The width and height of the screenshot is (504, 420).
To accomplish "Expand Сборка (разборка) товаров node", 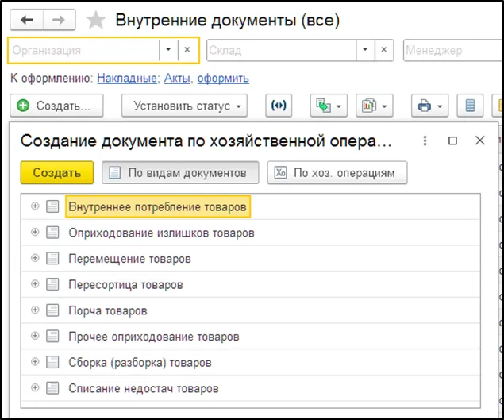I will 35,362.
